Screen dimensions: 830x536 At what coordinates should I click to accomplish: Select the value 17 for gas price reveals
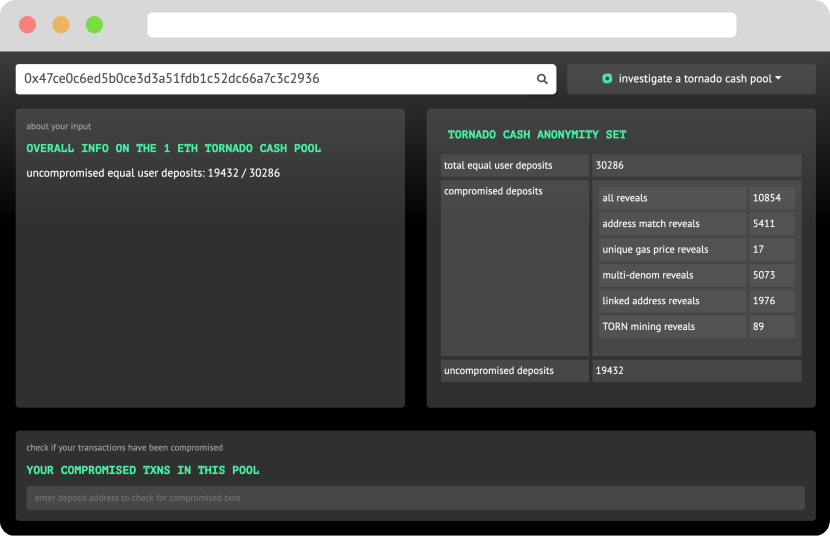tap(771, 249)
